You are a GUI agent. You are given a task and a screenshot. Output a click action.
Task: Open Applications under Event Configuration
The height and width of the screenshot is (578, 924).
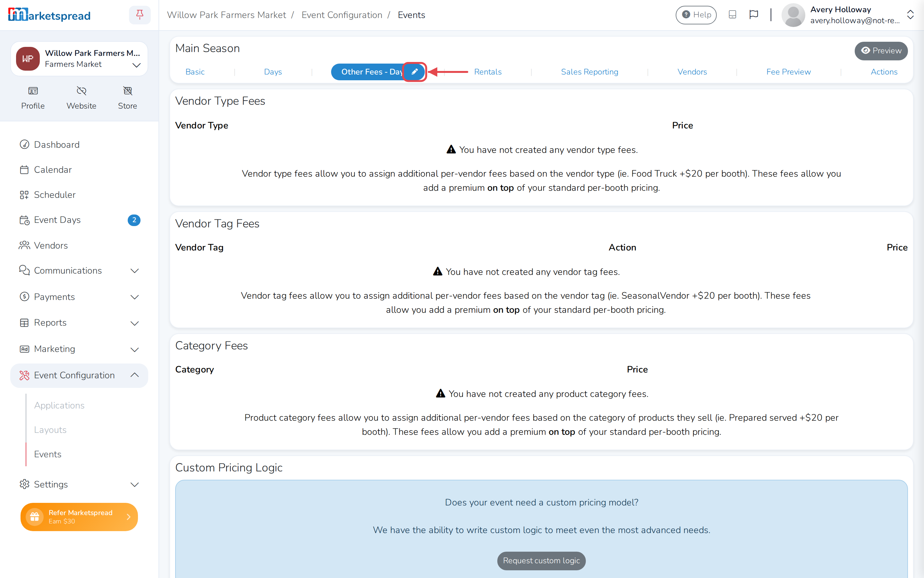pos(59,405)
